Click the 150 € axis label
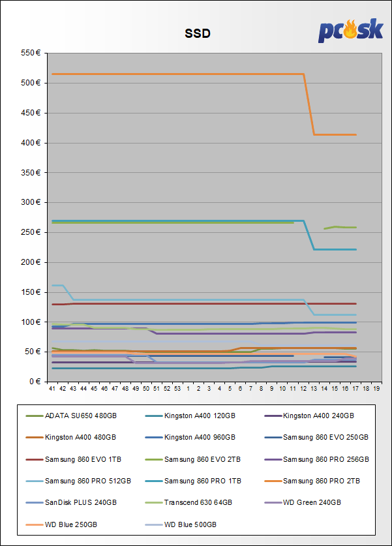This screenshot has width=392, height=546. tap(31, 292)
